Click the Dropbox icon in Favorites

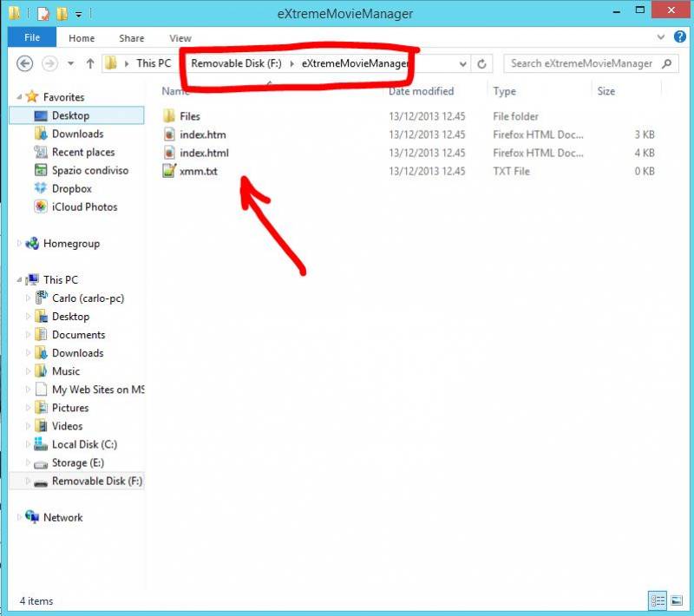(41, 188)
